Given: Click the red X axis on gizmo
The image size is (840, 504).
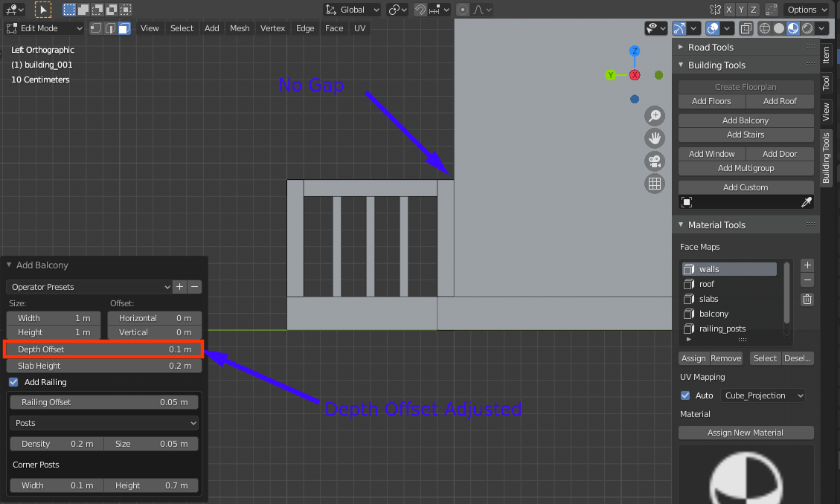Looking at the screenshot, I should [x=635, y=75].
